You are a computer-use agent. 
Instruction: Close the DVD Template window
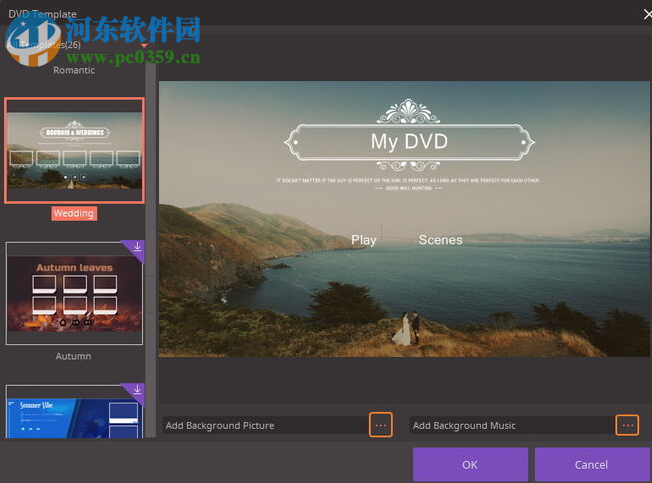point(647,15)
